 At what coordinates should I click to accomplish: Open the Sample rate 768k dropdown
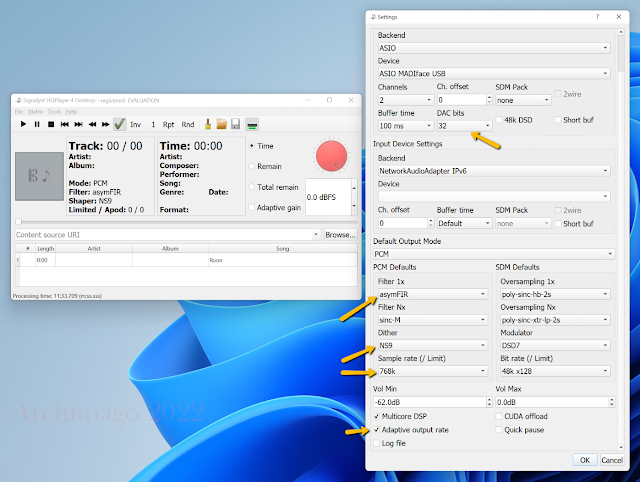pos(433,371)
